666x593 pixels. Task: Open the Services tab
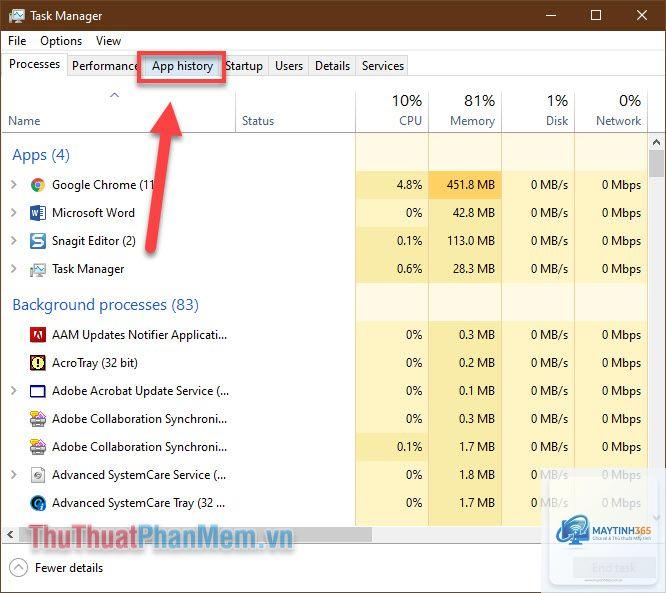[383, 66]
